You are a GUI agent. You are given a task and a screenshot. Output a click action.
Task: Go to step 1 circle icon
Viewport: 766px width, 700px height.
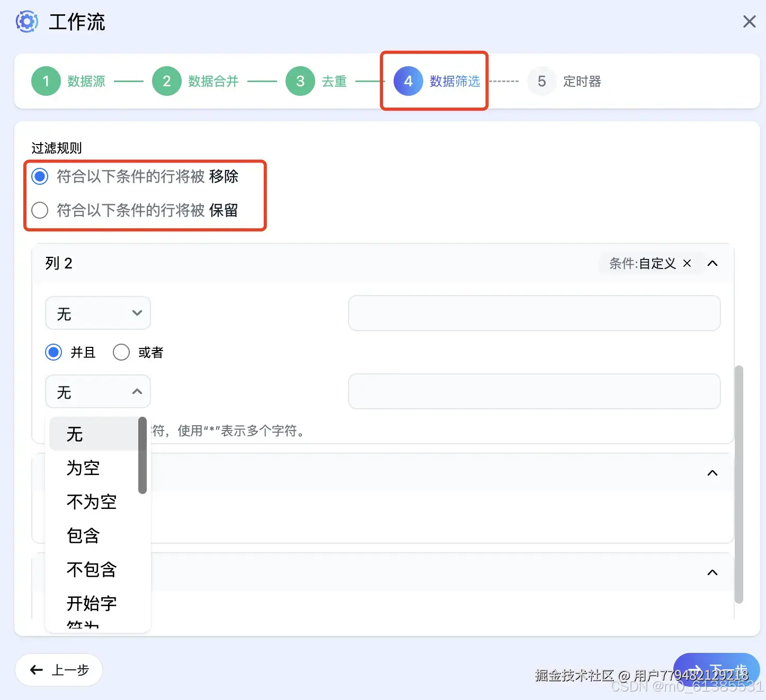tap(46, 81)
